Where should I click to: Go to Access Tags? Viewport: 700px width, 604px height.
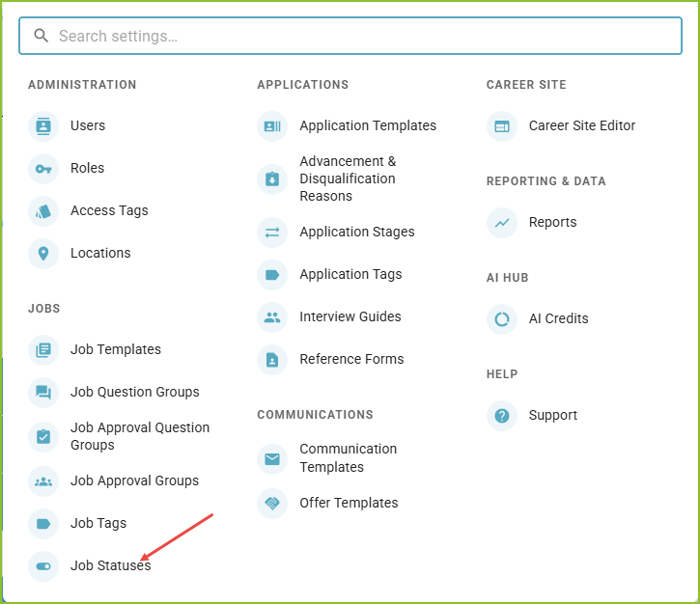point(109,210)
